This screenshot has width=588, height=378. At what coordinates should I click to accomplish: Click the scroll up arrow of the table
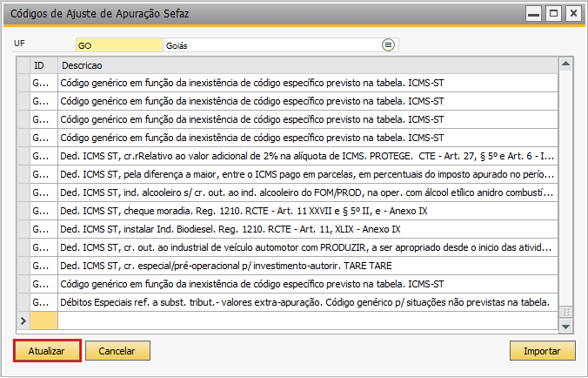tap(565, 64)
